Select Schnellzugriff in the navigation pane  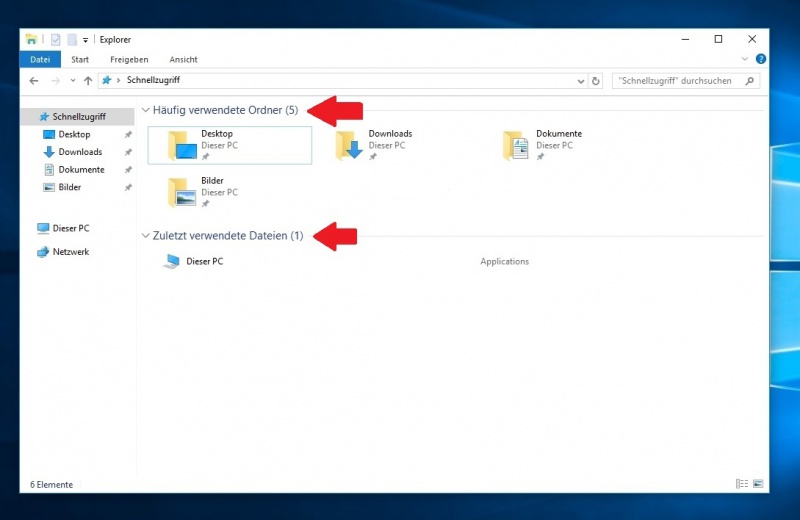click(78, 117)
